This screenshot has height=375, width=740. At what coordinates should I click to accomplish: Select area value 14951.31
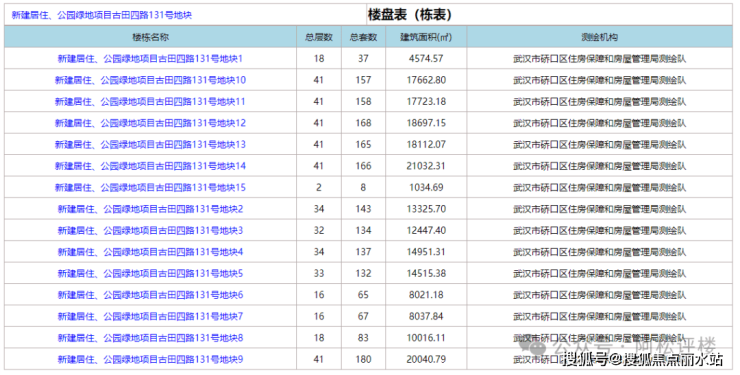pyautogui.click(x=426, y=252)
